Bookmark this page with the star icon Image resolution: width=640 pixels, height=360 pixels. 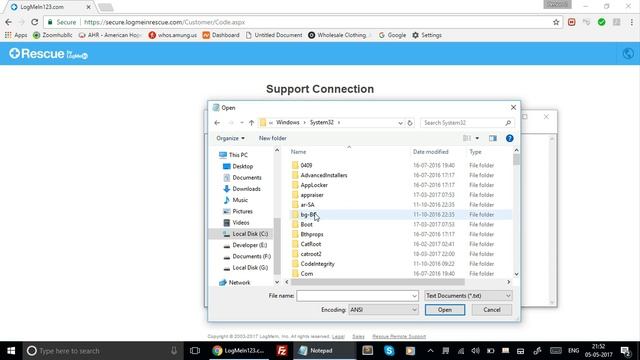(556, 22)
